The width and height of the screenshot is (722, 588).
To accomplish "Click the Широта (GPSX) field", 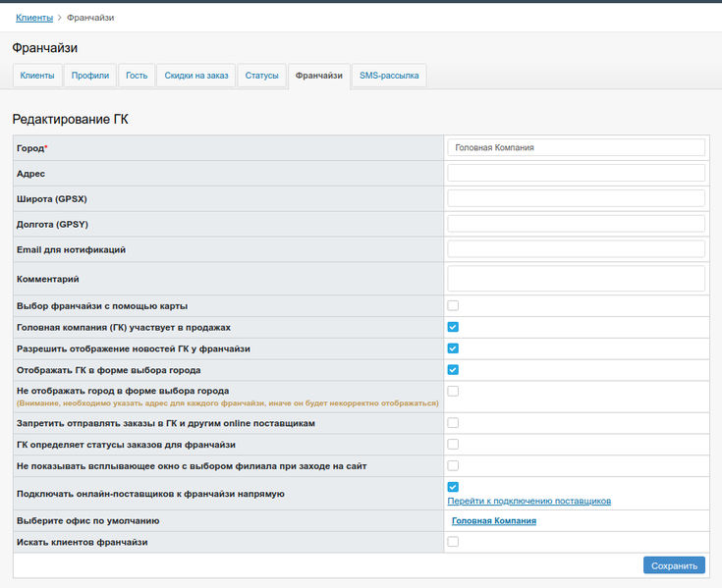I will 576,198.
